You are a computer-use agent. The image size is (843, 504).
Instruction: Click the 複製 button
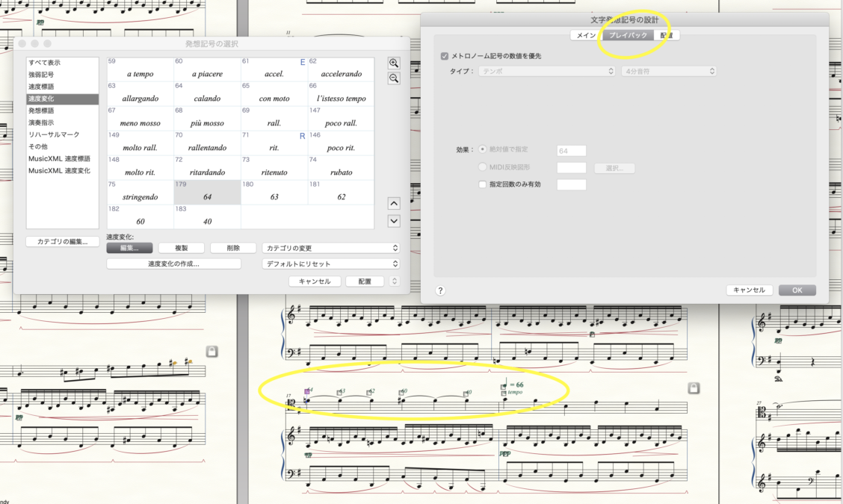click(181, 248)
